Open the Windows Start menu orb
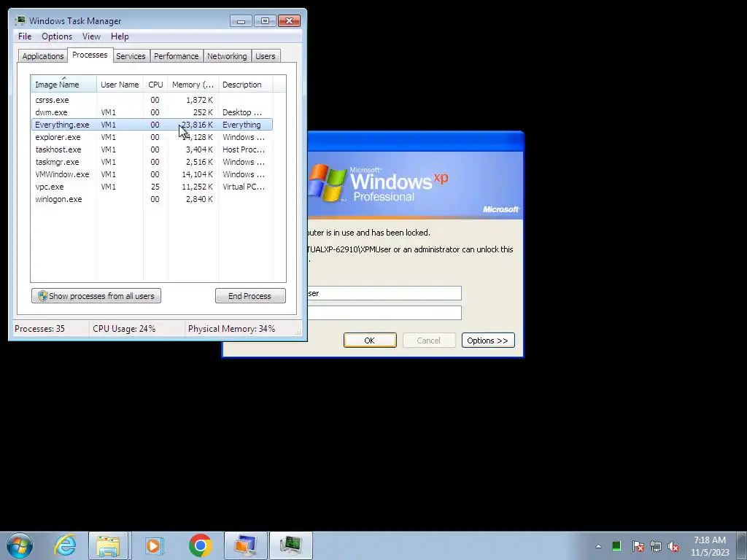The height and width of the screenshot is (560, 747). click(x=20, y=545)
